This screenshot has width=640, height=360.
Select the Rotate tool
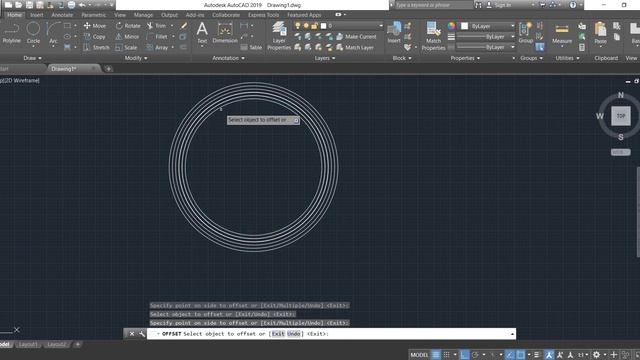(x=128, y=26)
